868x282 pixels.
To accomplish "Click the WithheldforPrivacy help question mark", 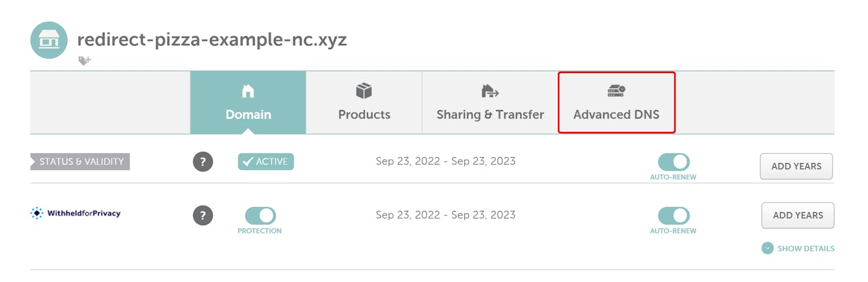I will pos(203,215).
